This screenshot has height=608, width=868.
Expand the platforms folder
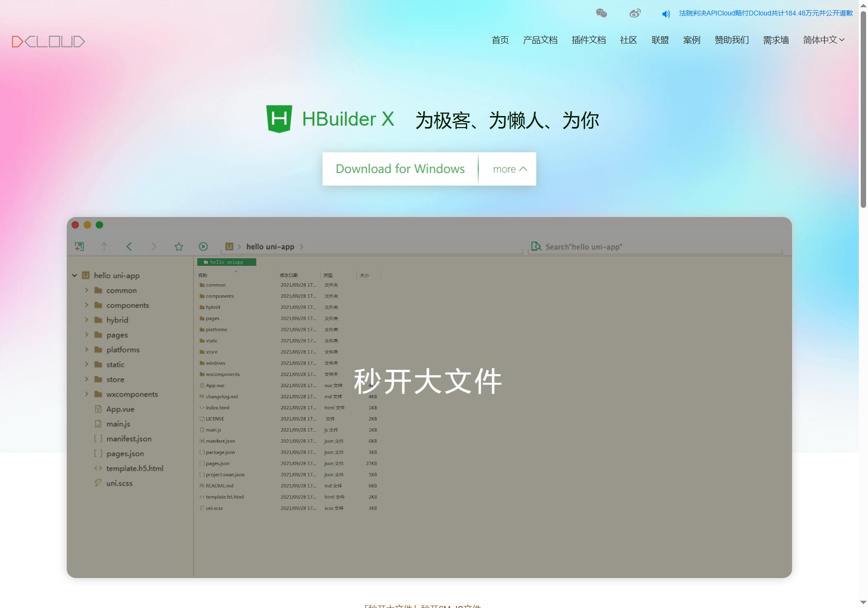(x=87, y=349)
